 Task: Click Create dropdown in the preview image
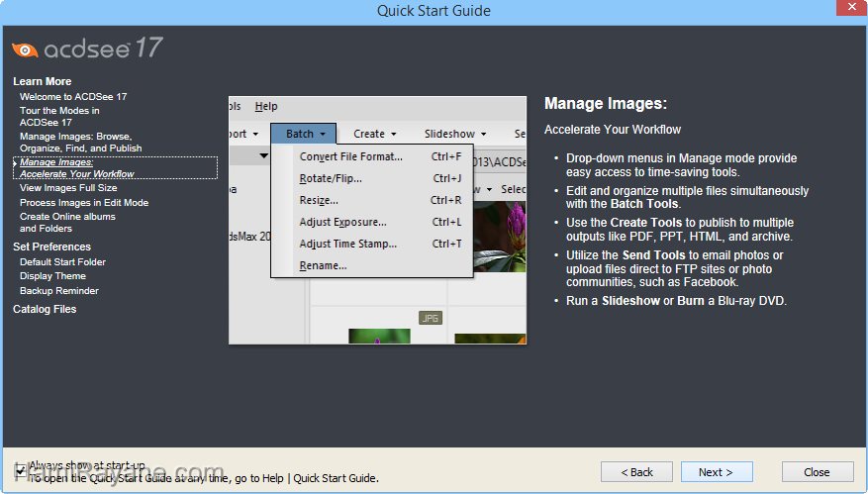pyautogui.click(x=375, y=134)
